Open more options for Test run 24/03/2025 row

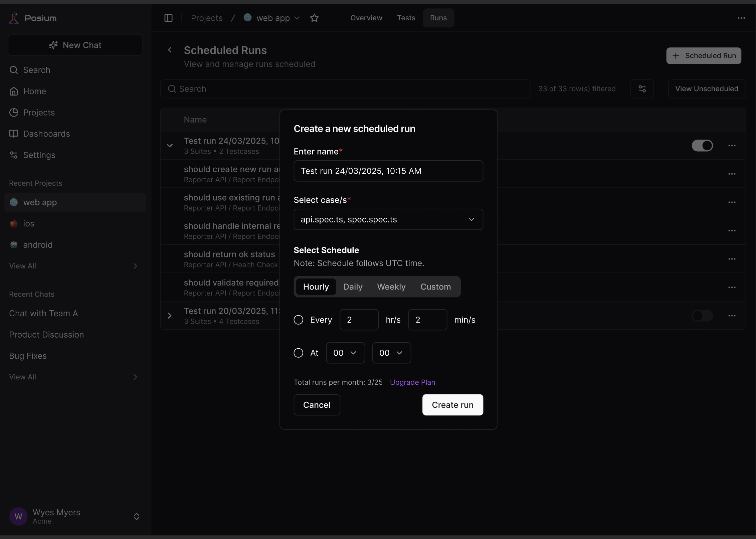coord(732,146)
